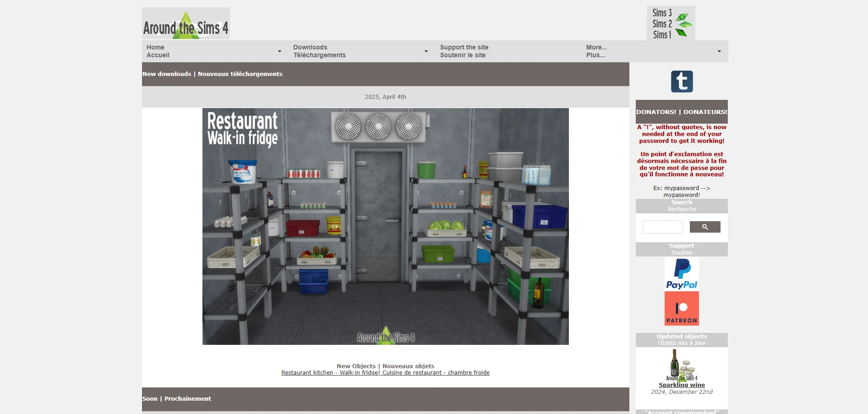The width and height of the screenshot is (868, 414).
Task: Focus the site search text field
Action: click(x=662, y=227)
